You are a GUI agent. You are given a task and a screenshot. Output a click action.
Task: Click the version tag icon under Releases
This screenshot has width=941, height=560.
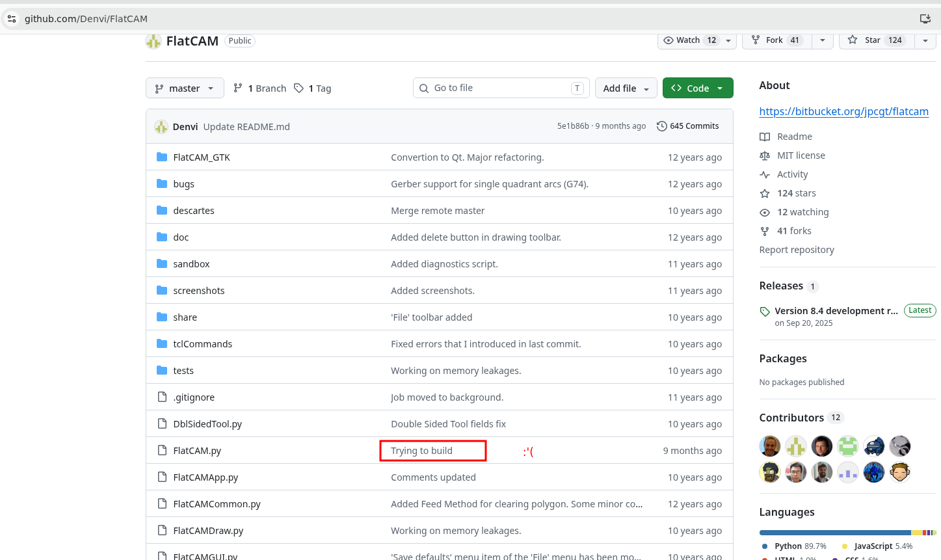[765, 312]
